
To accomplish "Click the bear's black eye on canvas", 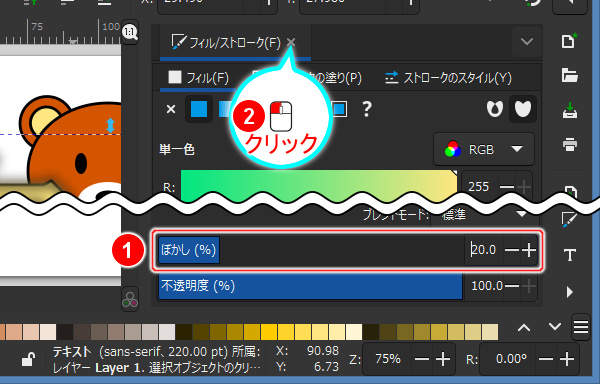I will [81, 163].
